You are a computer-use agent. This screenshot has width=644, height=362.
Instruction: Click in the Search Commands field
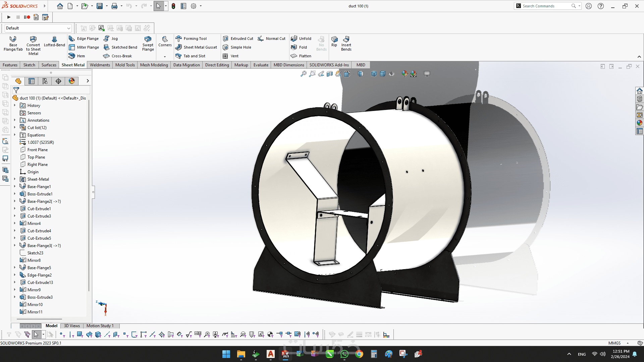547,6
